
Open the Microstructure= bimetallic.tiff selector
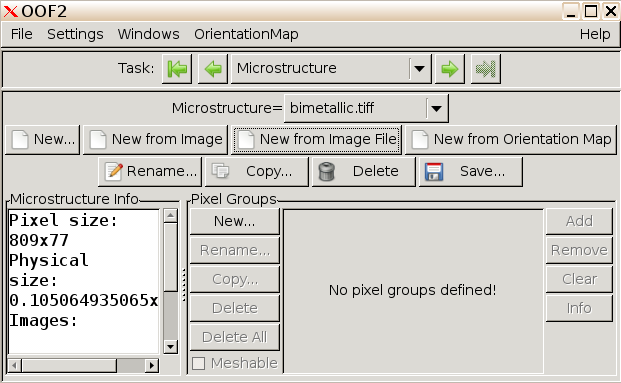click(366, 108)
